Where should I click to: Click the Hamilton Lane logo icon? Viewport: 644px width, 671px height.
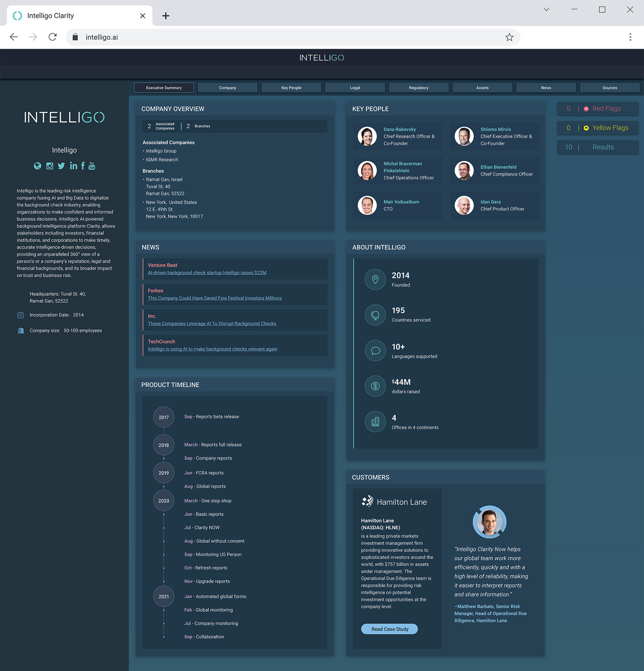coord(368,501)
